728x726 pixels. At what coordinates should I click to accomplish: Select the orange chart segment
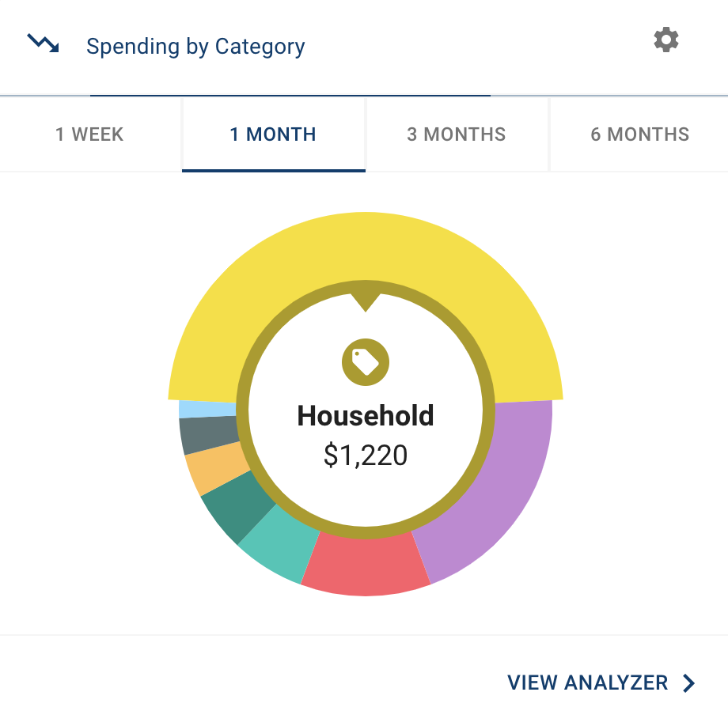[209, 467]
